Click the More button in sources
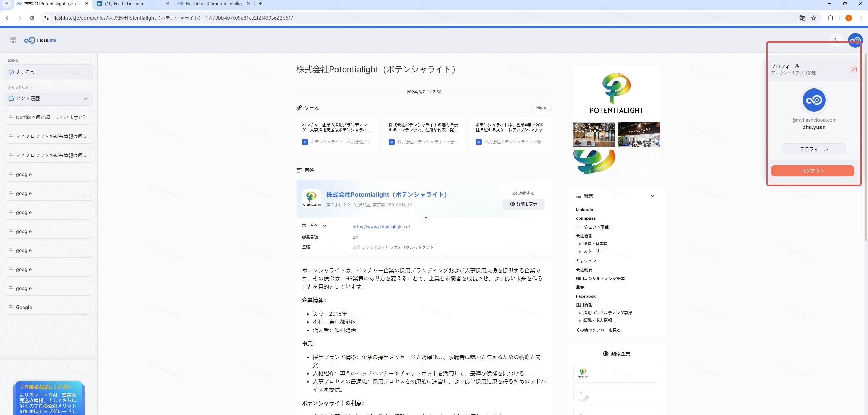The image size is (868, 415). coord(541,108)
